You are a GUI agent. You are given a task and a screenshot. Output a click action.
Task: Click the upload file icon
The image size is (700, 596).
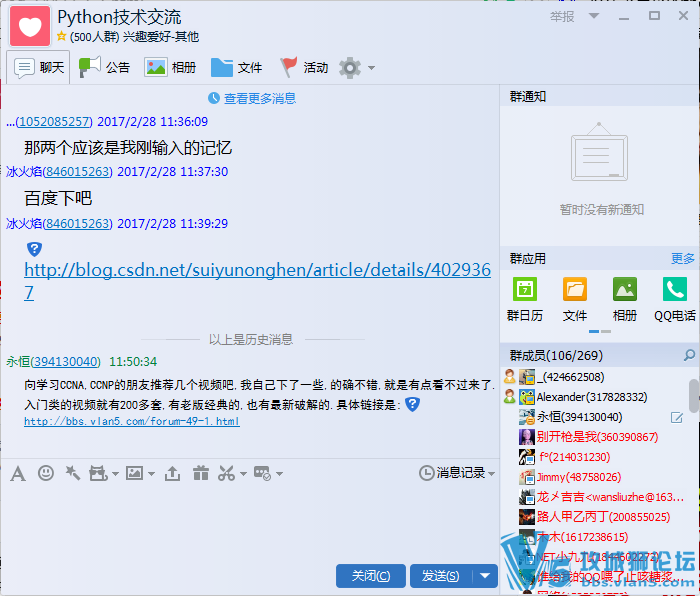(x=172, y=473)
